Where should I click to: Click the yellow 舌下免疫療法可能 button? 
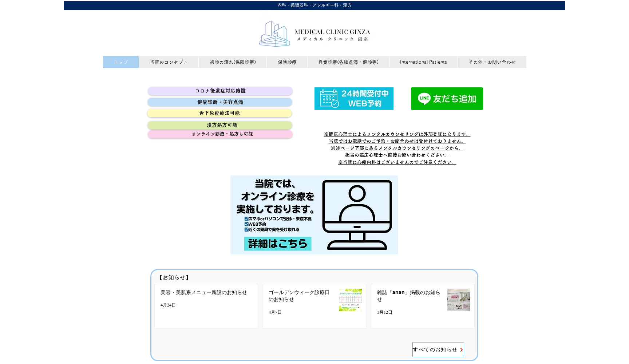pyautogui.click(x=219, y=113)
